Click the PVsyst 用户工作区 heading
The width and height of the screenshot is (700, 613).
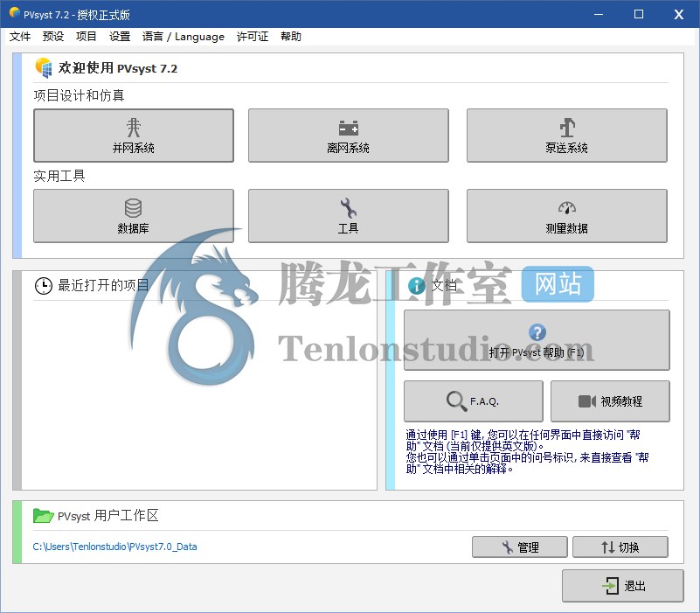108,516
